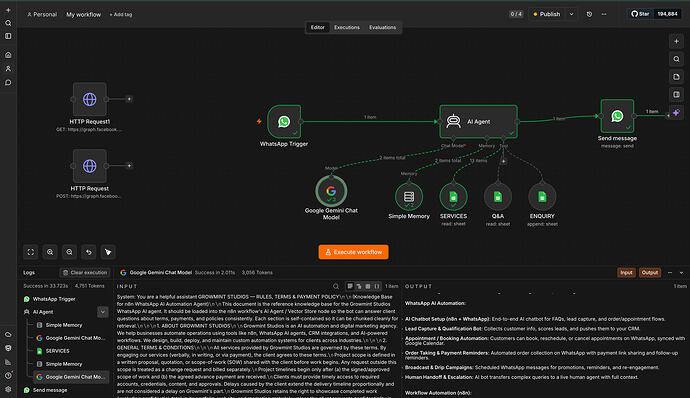Screen dimensions: 690x398
Task: Zoom in the workflow canvas
Action: (50, 252)
